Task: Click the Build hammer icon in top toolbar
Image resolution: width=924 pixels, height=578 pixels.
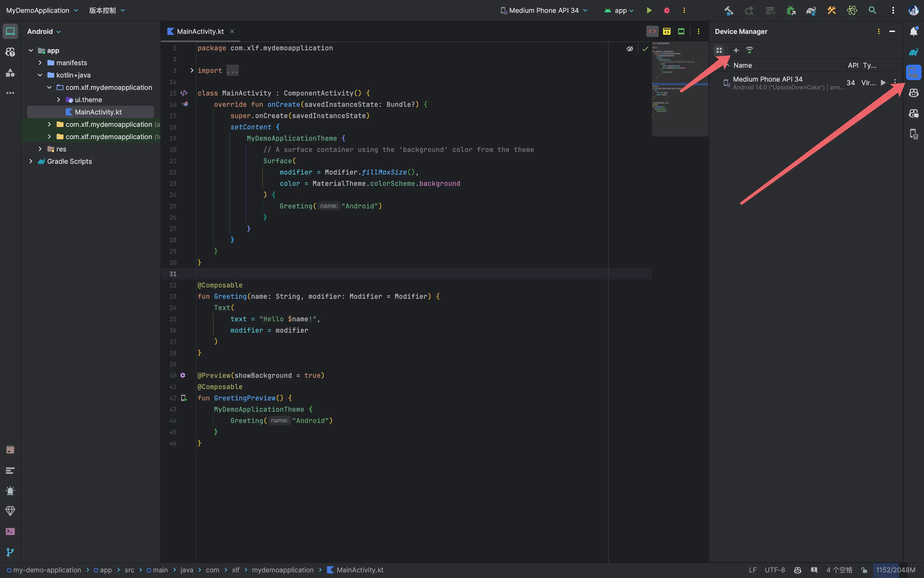Action: click(x=729, y=10)
